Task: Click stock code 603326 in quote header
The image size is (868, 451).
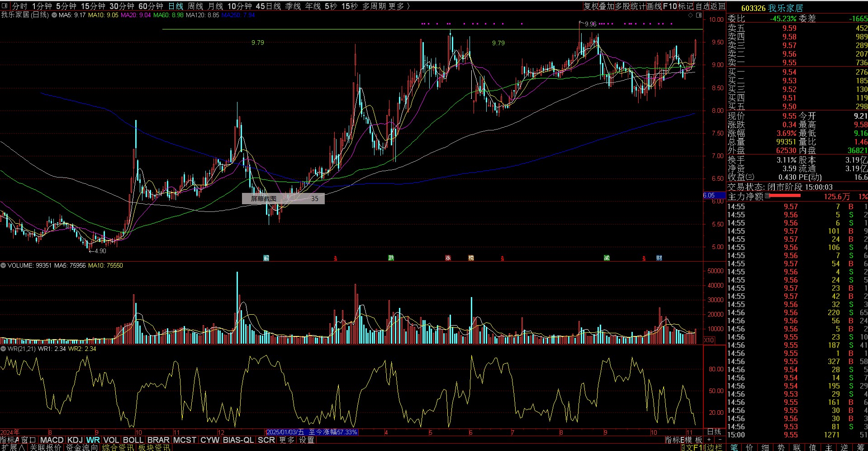Action: 753,8
